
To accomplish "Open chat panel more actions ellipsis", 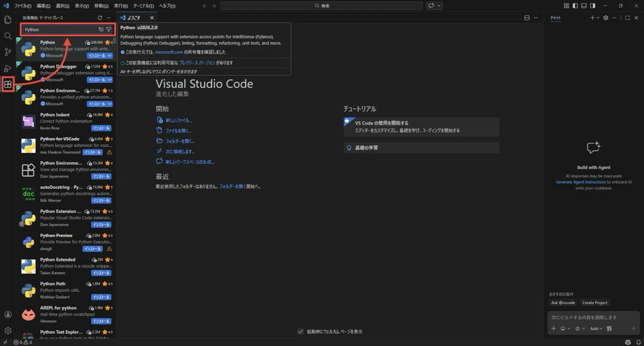I will click(616, 18).
